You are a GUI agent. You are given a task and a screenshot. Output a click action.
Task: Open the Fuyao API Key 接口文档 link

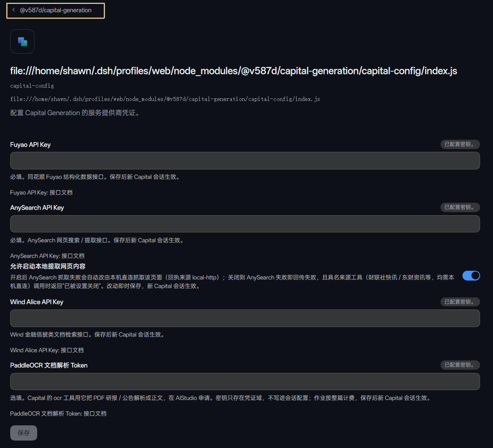point(61,193)
